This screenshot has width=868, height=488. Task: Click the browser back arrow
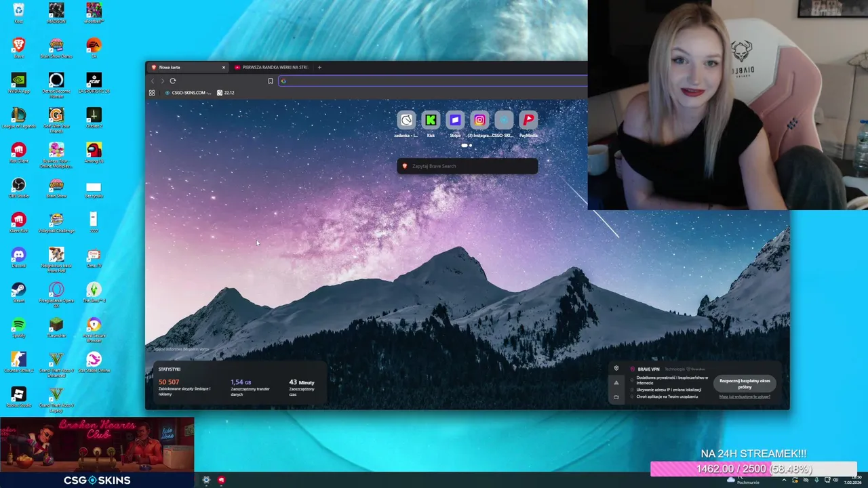coord(153,81)
